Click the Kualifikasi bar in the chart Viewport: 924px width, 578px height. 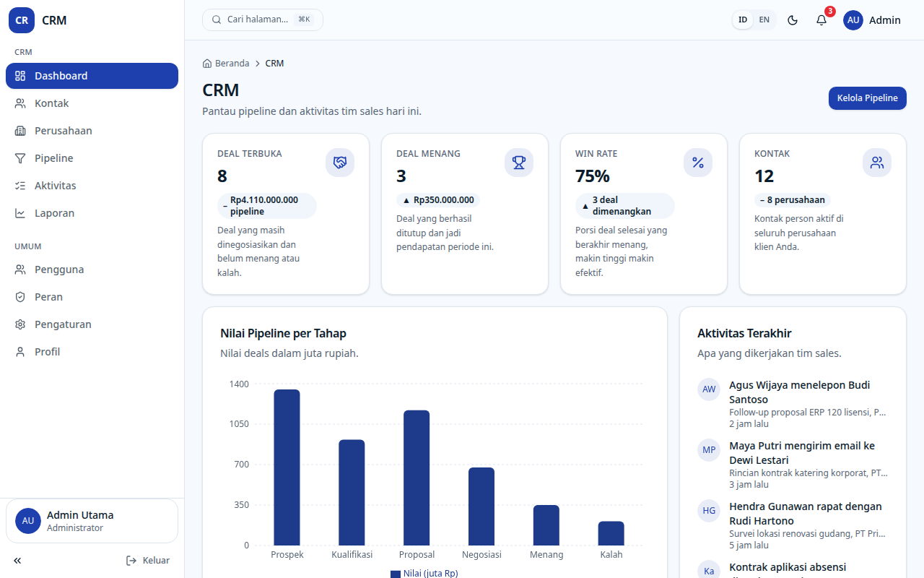352,493
